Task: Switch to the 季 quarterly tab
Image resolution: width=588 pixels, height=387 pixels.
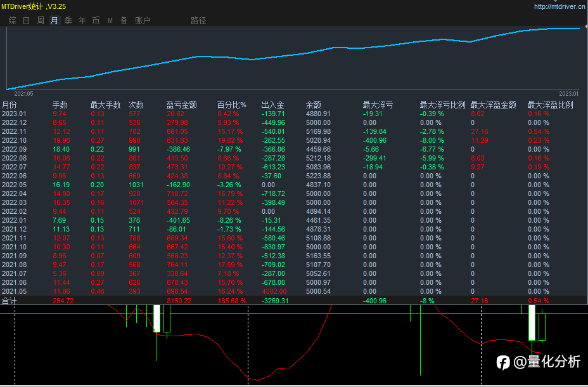Action: [x=68, y=21]
